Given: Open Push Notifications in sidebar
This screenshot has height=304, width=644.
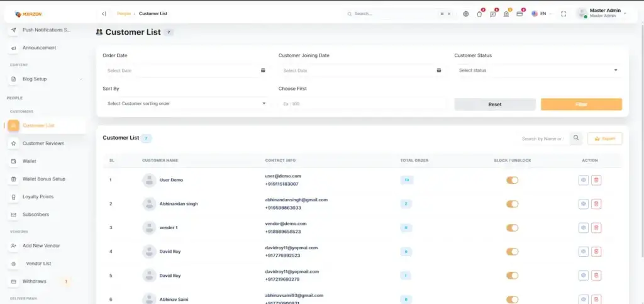Looking at the screenshot, I should pyautogui.click(x=45, y=30).
